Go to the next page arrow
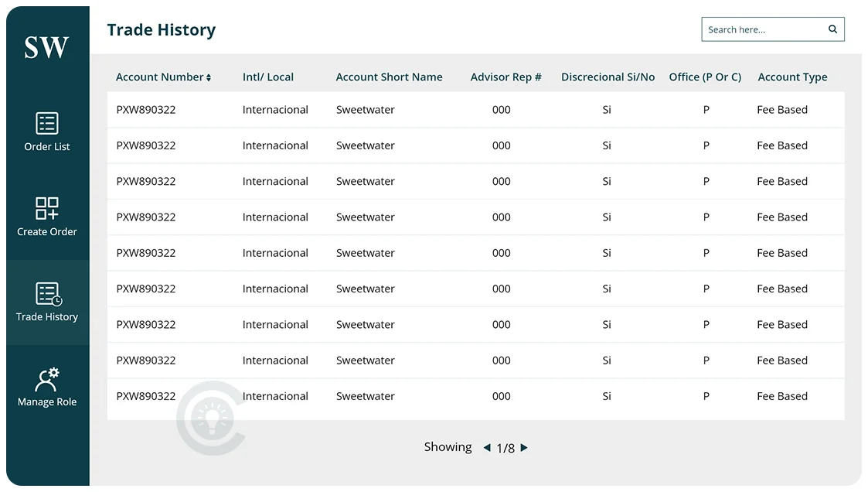Screen dimensions: 868x492 524,448
